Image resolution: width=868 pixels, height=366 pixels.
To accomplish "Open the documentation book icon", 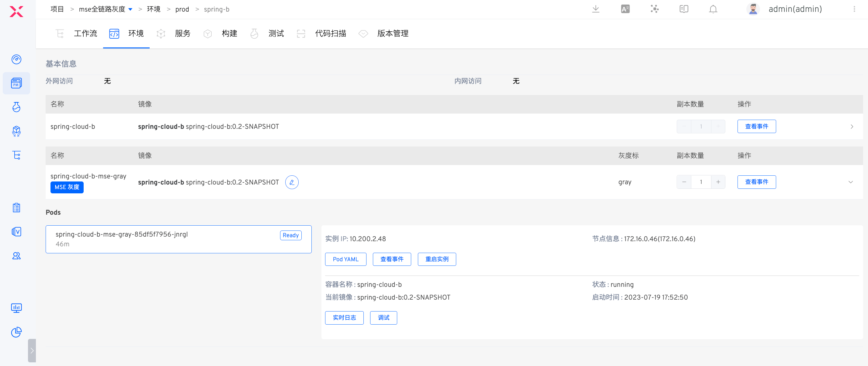I will click(x=684, y=9).
